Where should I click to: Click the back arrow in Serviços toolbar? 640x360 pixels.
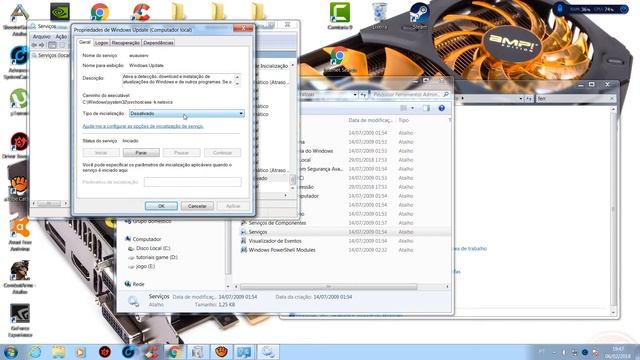34,45
